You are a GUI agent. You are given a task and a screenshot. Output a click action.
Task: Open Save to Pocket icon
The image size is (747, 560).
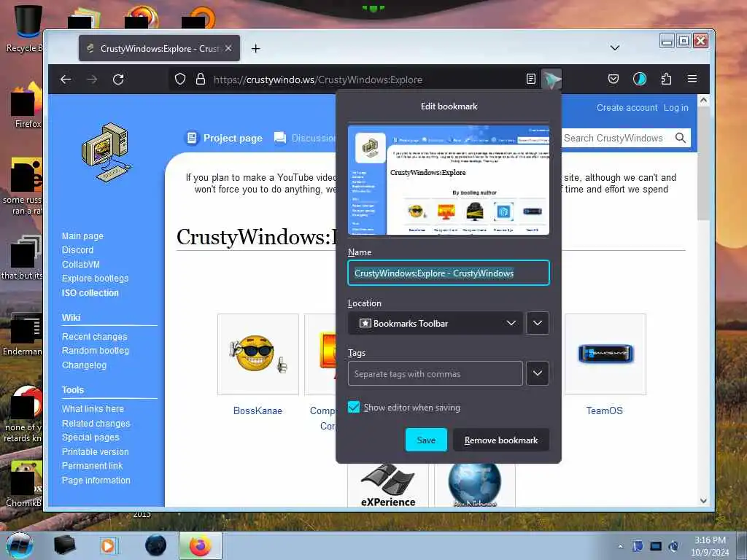tap(613, 79)
